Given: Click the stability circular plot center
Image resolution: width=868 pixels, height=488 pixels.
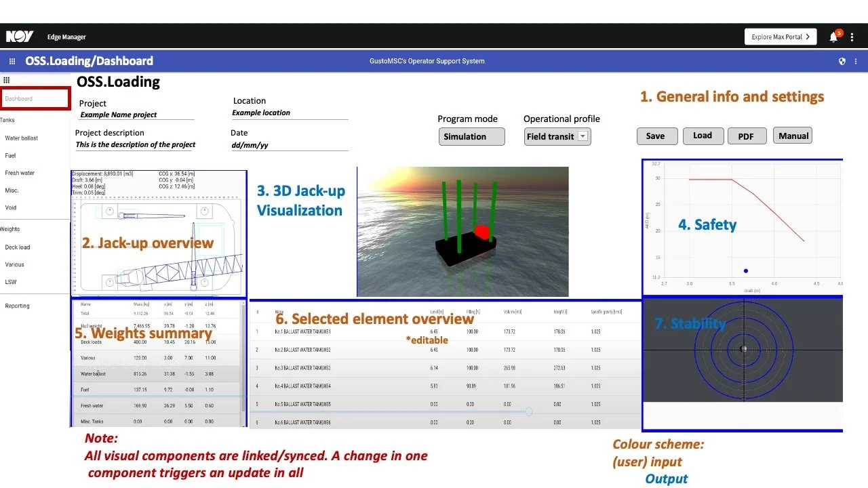Looking at the screenshot, I should point(744,349).
